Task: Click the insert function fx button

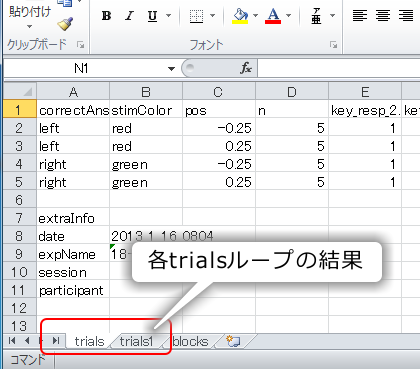Action: pos(246,68)
